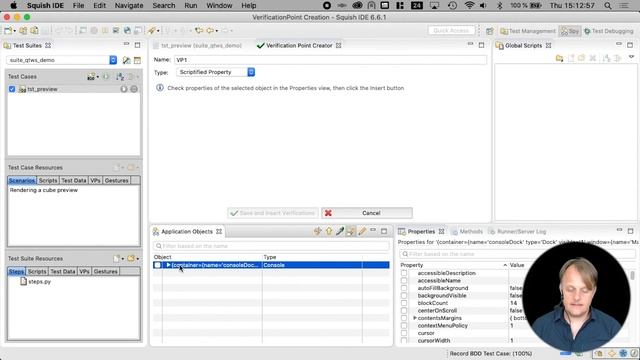
Task: Click the new test case icon in Test Cases
Action: 91,77
